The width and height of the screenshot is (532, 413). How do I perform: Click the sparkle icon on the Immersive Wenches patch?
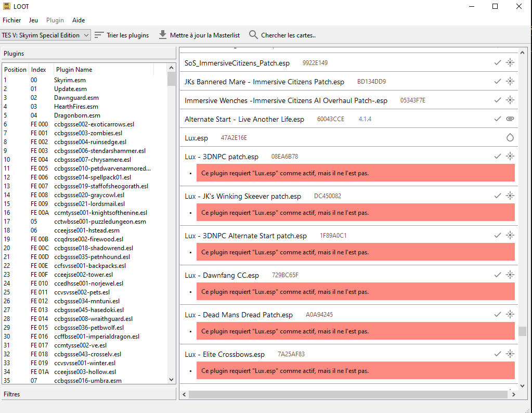[510, 100]
